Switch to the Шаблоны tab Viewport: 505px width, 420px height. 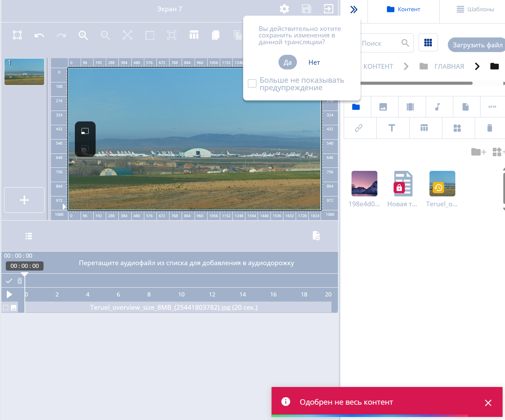[475, 9]
